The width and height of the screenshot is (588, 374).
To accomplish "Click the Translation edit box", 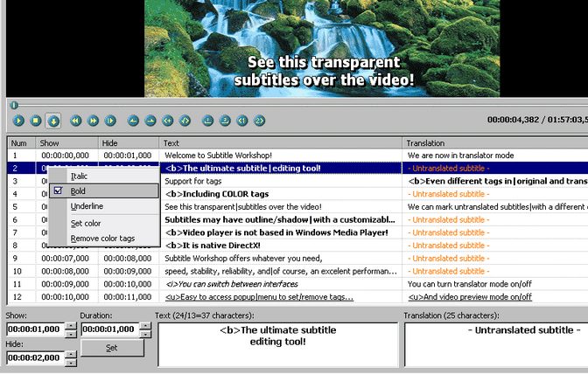I will click(x=496, y=345).
